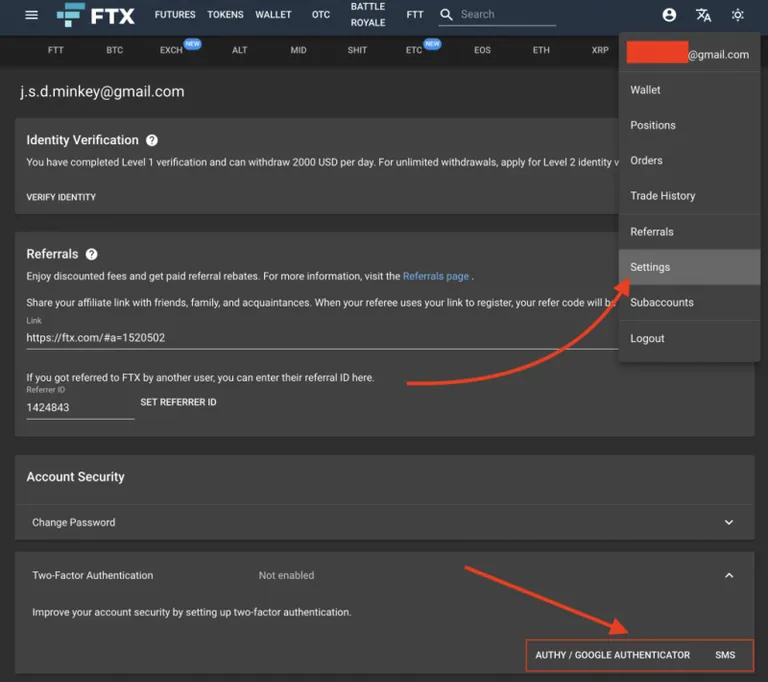Select the EXCH market tab
The image size is (768, 682).
click(171, 50)
